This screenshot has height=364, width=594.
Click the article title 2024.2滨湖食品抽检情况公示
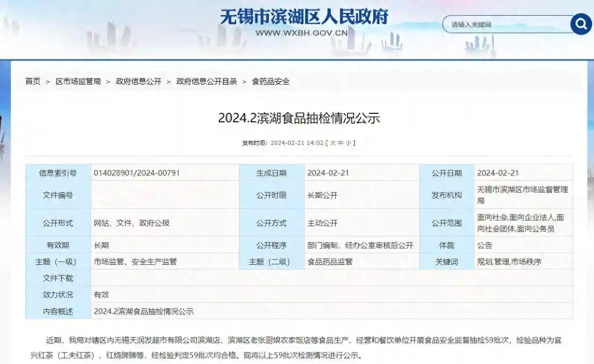tap(299, 118)
